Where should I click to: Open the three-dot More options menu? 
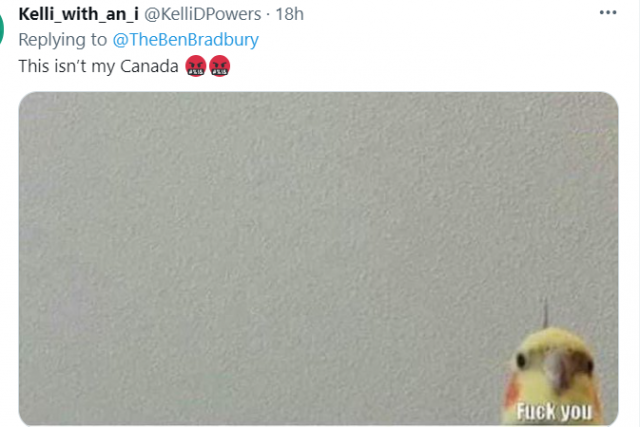tap(608, 13)
